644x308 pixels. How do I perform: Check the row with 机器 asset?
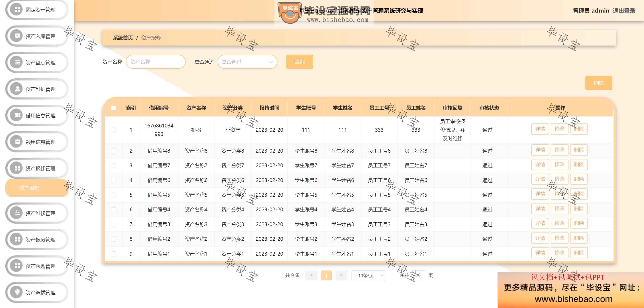point(113,130)
